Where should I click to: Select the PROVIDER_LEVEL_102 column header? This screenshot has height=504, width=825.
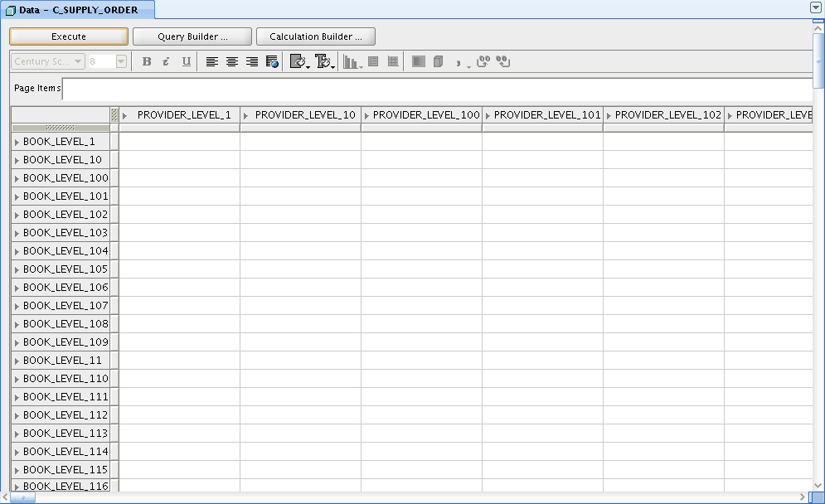(x=663, y=115)
